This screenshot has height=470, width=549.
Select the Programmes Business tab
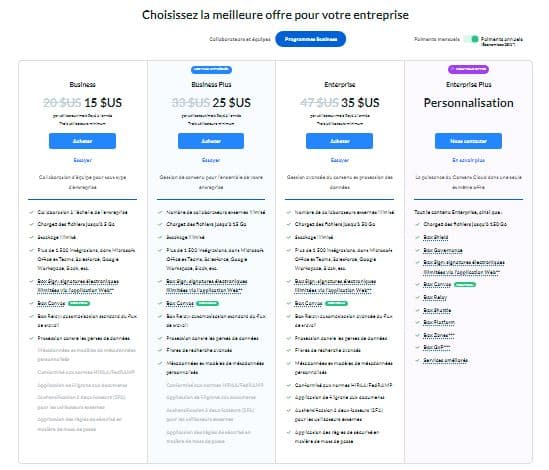(x=311, y=39)
